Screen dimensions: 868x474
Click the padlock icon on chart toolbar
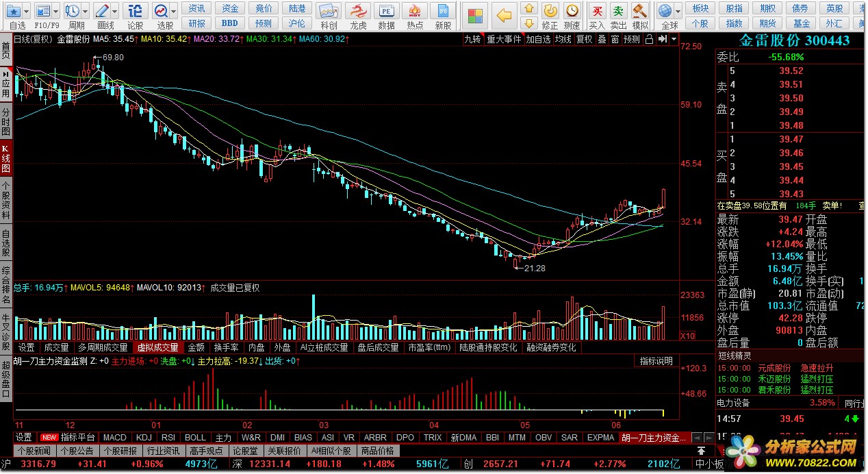tap(650, 40)
